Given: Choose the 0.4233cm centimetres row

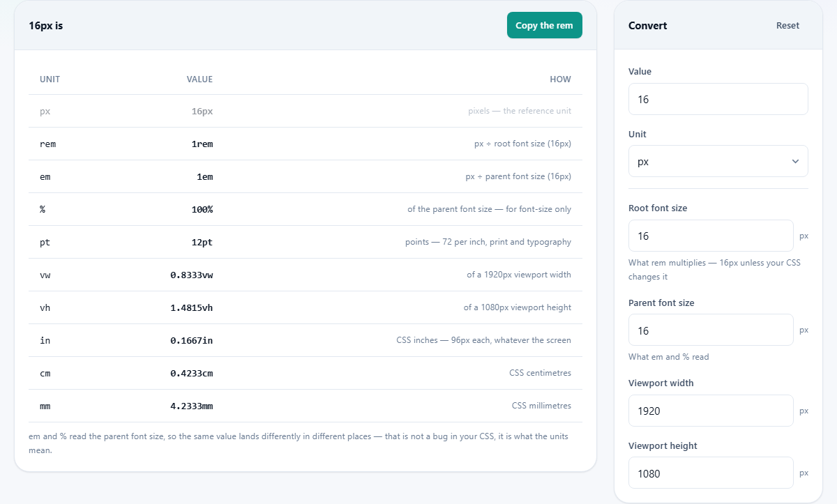Looking at the screenshot, I should (306, 373).
